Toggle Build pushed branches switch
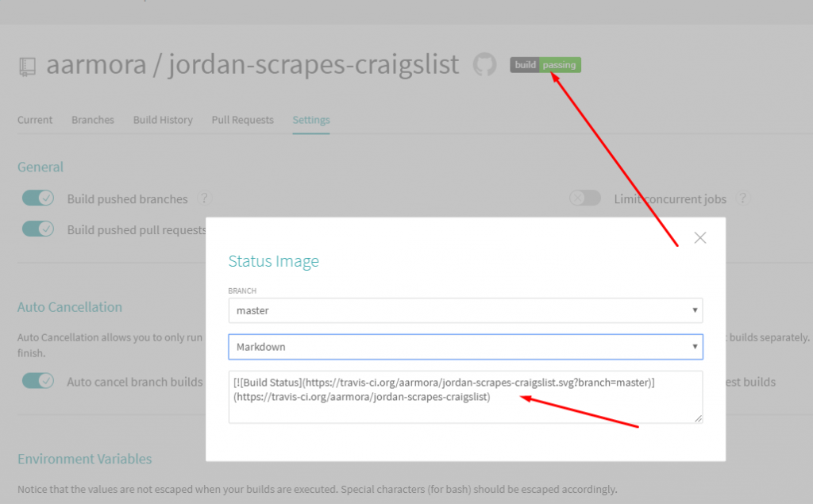The image size is (813, 504). coord(38,198)
